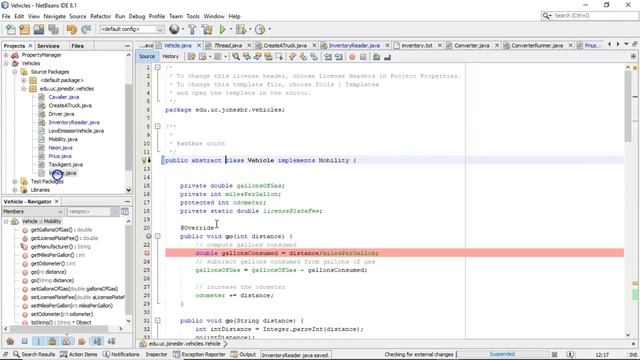The height and width of the screenshot is (360, 640).
Task: Expand the Test Packages node
Action: click(15, 181)
